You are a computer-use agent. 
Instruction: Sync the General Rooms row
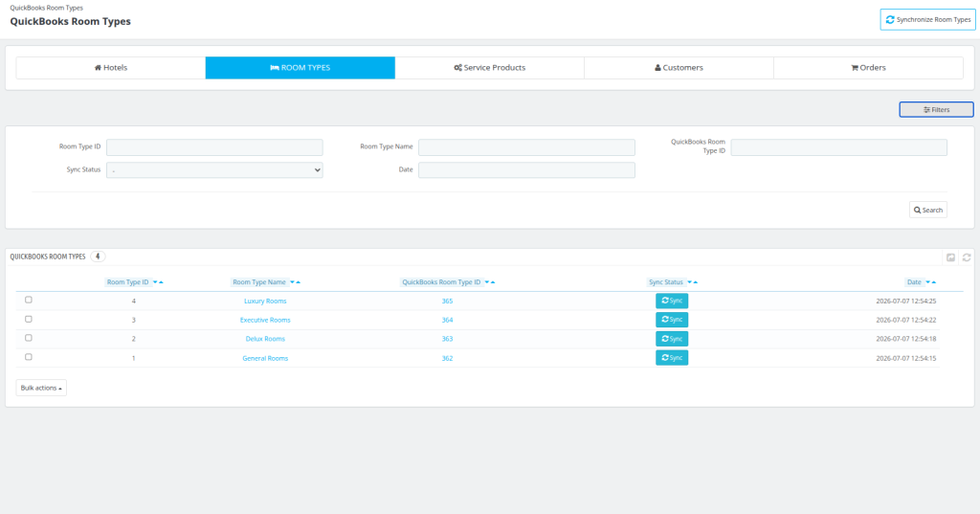672,358
